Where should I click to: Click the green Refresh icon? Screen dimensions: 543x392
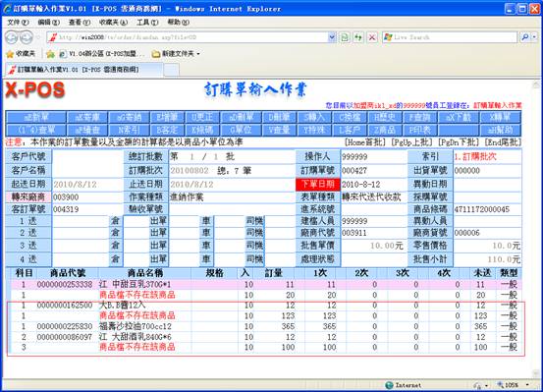click(x=358, y=37)
